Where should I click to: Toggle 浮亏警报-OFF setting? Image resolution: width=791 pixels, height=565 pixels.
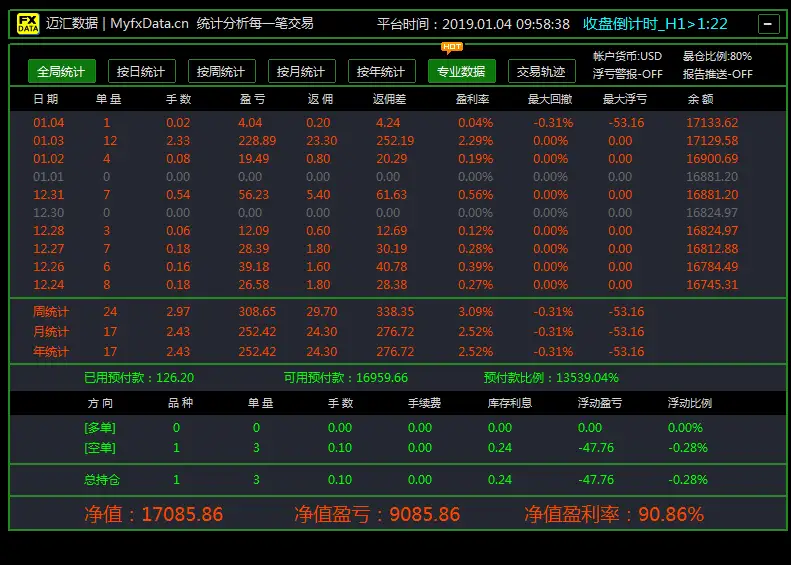pos(628,74)
